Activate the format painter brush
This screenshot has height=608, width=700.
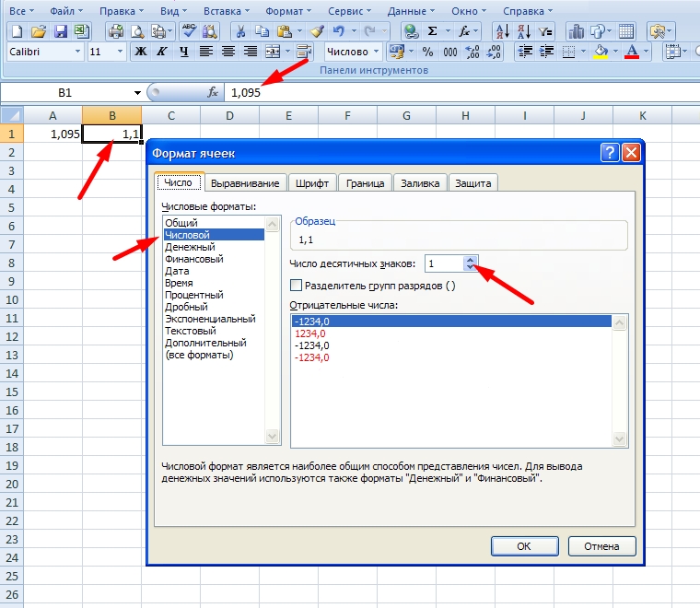[x=318, y=31]
